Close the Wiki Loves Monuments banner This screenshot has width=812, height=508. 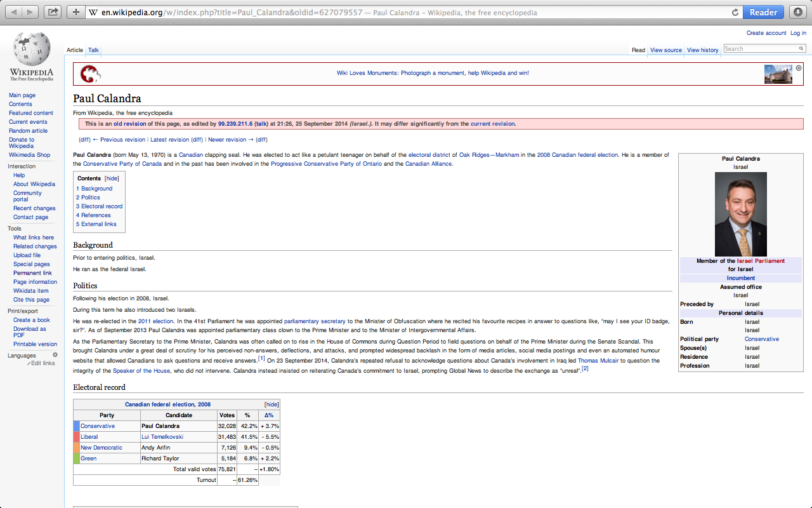[x=799, y=68]
